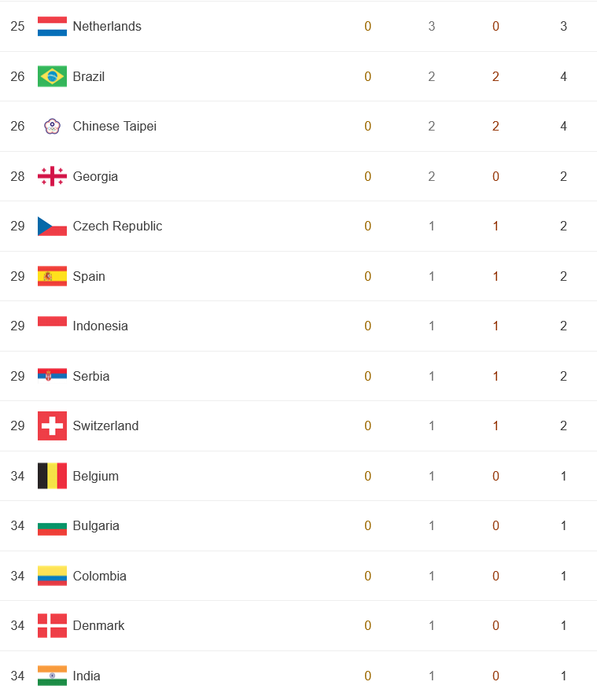Click the Spain flag icon
The height and width of the screenshot is (700, 597).
tap(52, 276)
